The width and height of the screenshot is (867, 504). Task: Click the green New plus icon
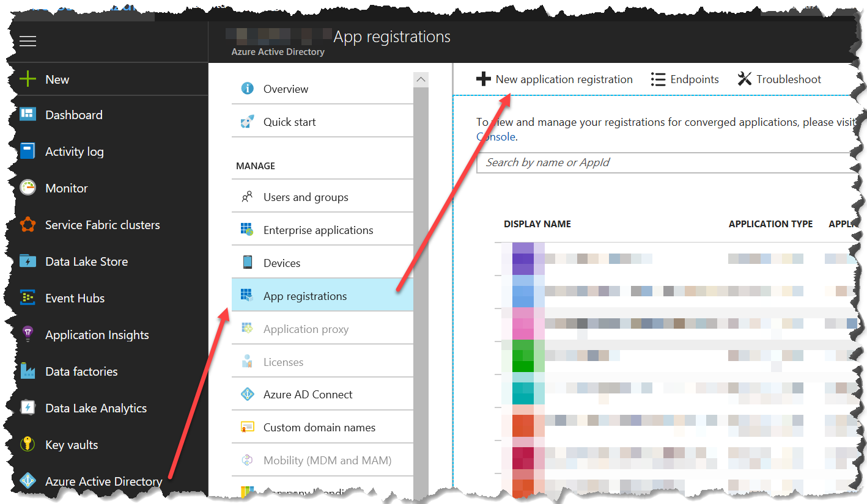28,79
